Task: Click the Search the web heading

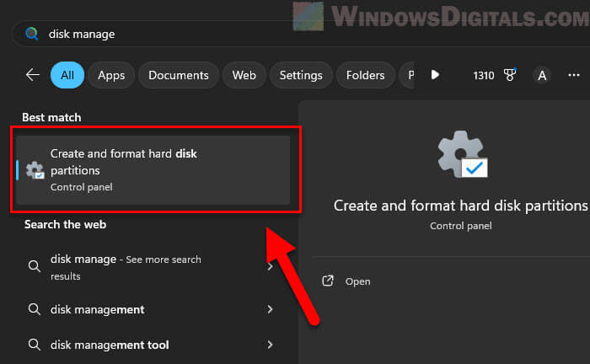Action: (x=65, y=224)
